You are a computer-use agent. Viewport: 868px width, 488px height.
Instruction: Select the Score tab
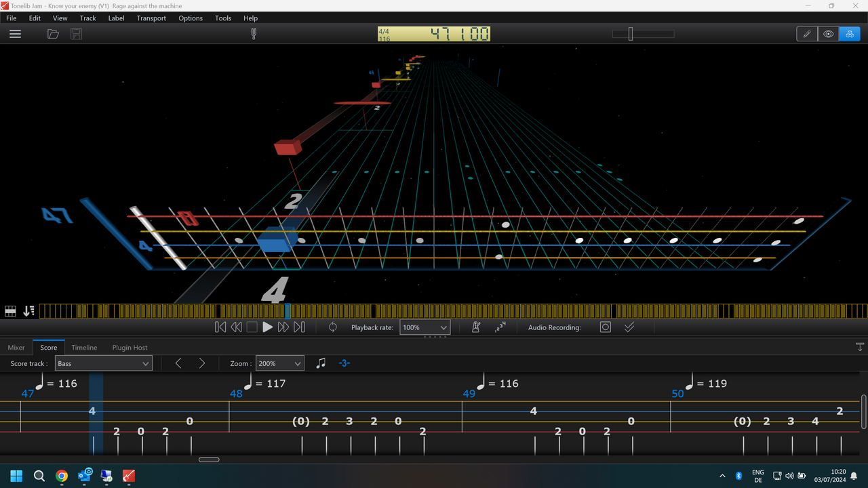(49, 348)
